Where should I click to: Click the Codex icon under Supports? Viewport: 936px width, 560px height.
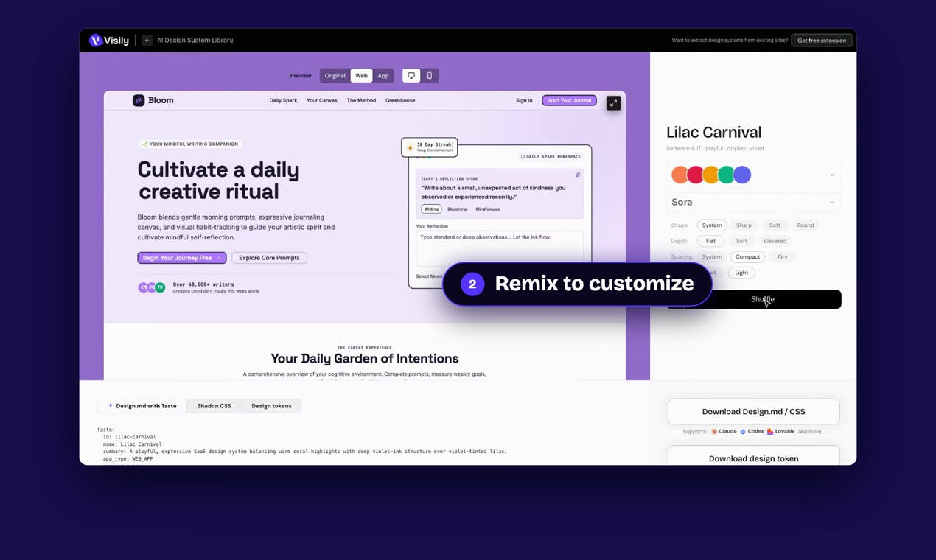pos(743,432)
